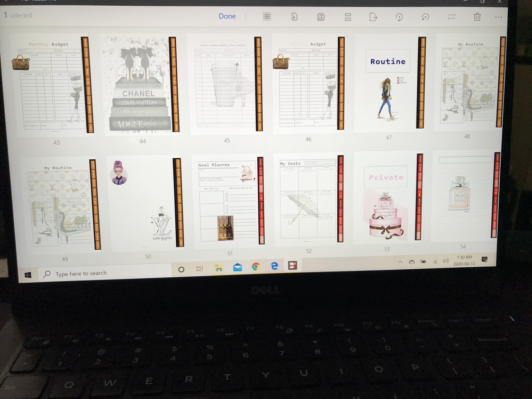
Task: Rotate the selected page clockwise
Action: (399, 17)
